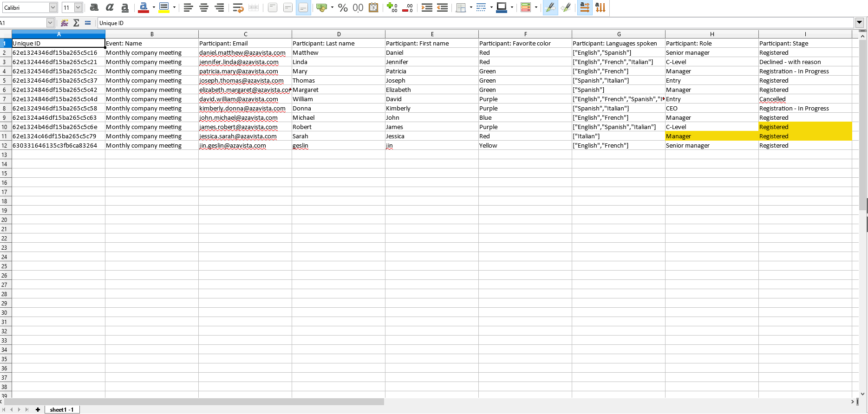Add a decimal place

point(392,7)
